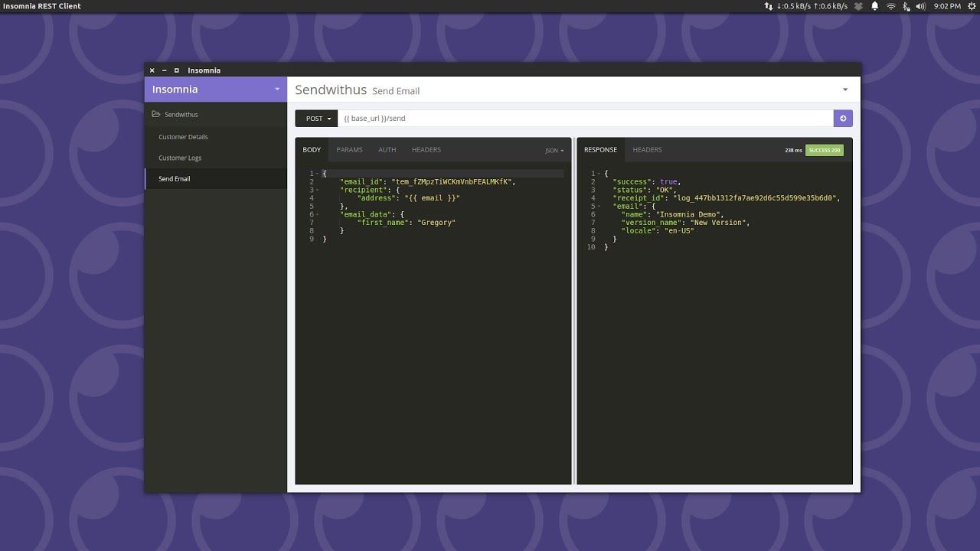Fold the email_data block on request line 6

(x=317, y=214)
